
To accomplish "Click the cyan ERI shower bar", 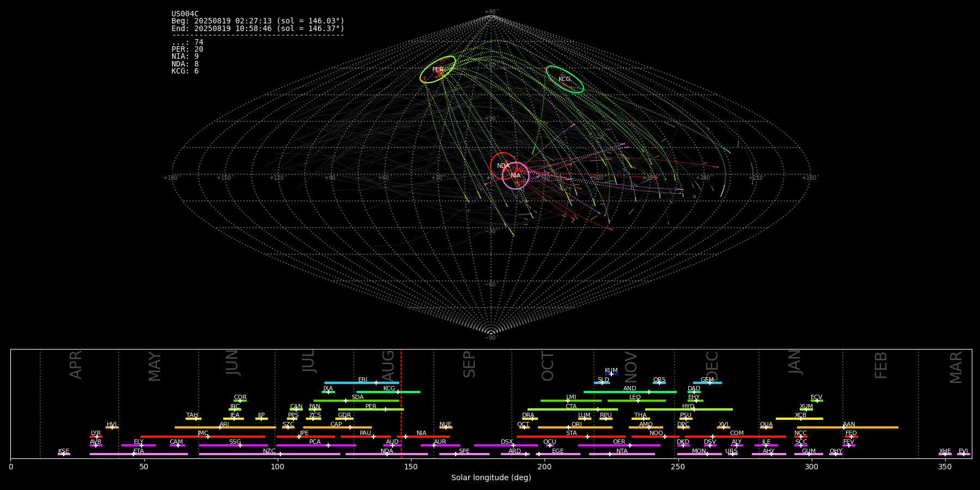I will click(x=362, y=383).
